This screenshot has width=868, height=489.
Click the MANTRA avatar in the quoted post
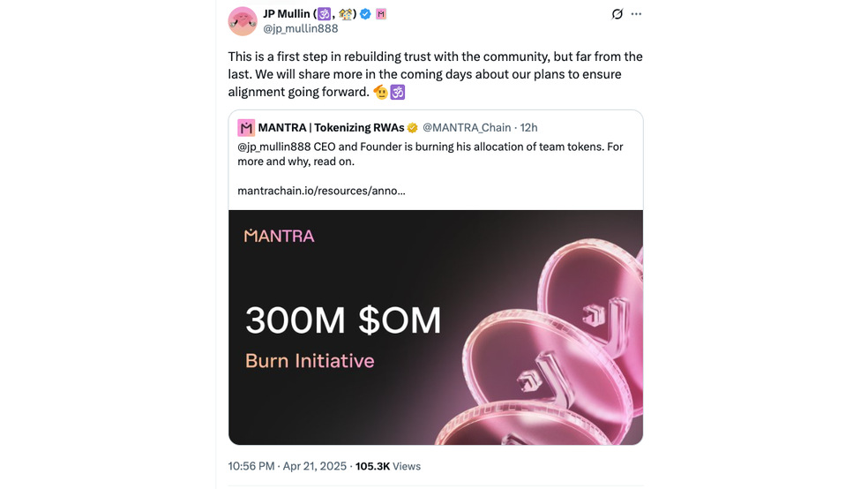246,128
